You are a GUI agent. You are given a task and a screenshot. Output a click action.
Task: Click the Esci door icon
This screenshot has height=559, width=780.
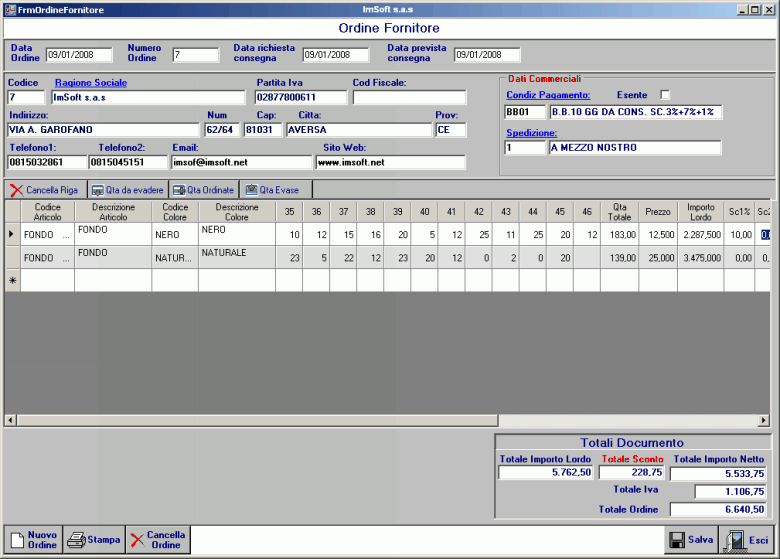(735, 541)
